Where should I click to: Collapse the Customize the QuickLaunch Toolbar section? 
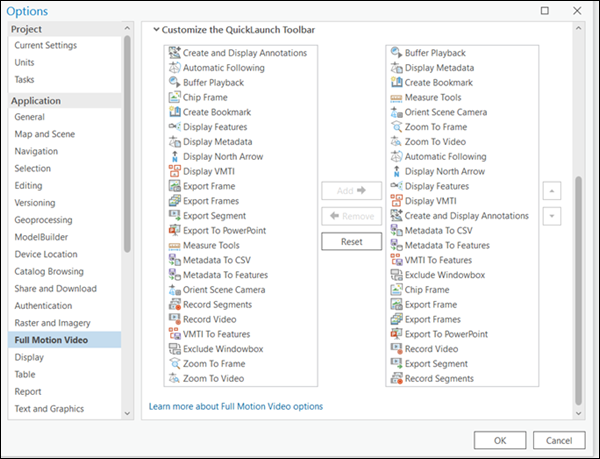coord(155,30)
